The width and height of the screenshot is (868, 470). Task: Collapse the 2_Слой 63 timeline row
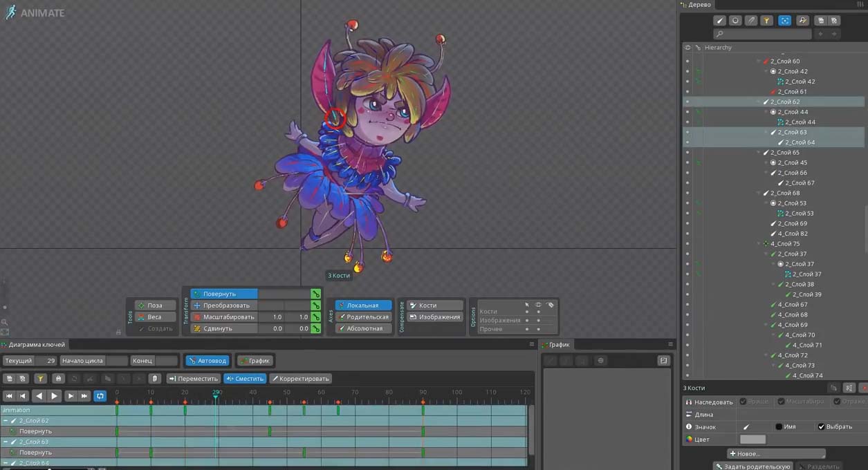(x=6, y=442)
